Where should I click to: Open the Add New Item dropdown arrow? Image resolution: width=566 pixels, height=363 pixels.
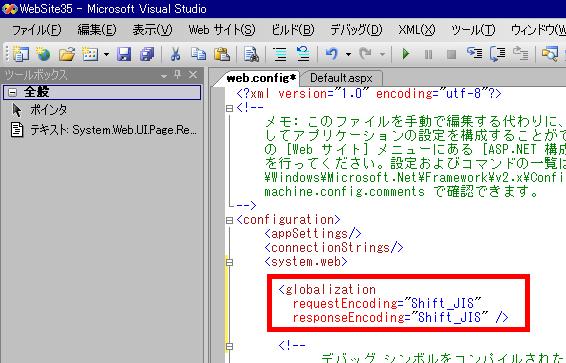tap(106, 55)
